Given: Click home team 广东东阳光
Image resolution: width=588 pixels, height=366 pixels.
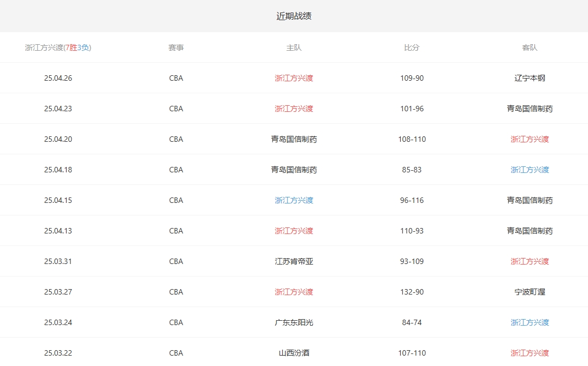Looking at the screenshot, I should tap(294, 322).
